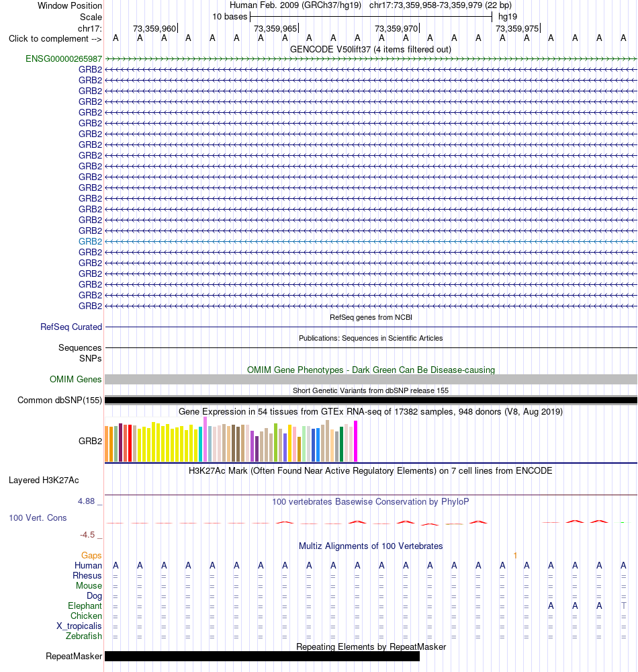Select the Rhesus alignment row label

(87, 576)
